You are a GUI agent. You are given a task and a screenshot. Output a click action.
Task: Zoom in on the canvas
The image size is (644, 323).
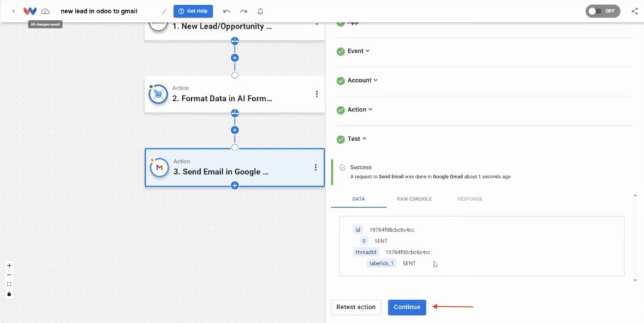pyautogui.click(x=9, y=266)
